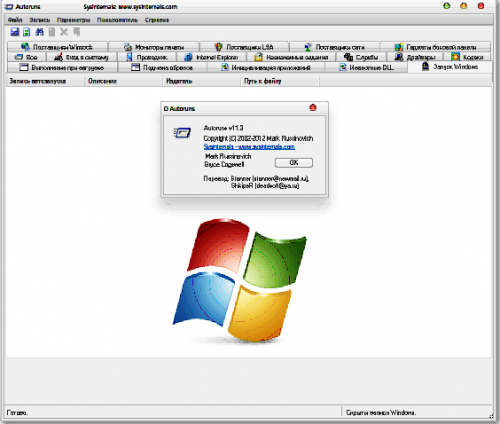Click the Перевод translator credit line
The width and height of the screenshot is (500, 424).
tap(256, 179)
